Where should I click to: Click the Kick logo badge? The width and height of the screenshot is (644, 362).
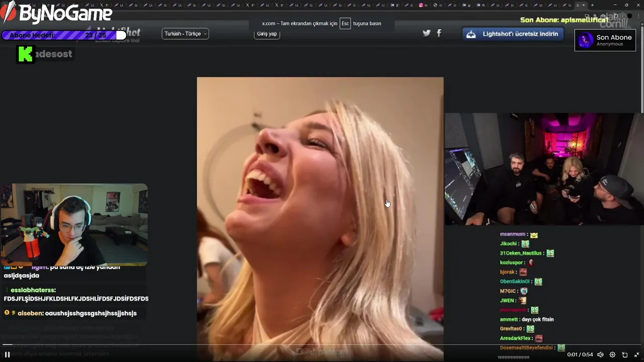25,54
